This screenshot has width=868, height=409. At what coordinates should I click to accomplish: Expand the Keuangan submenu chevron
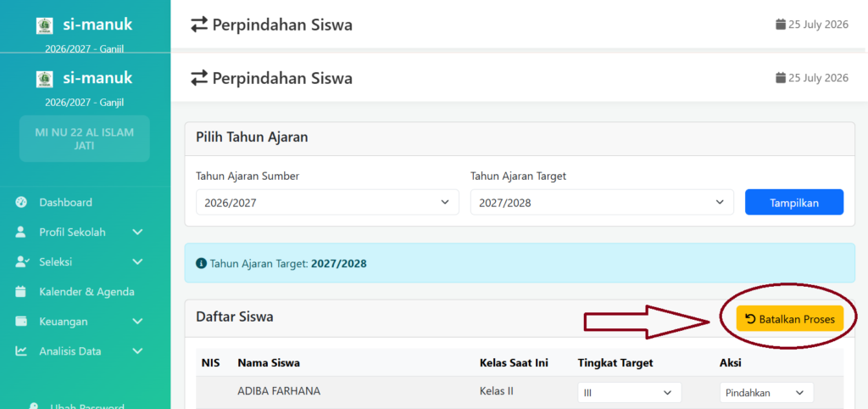point(138,322)
